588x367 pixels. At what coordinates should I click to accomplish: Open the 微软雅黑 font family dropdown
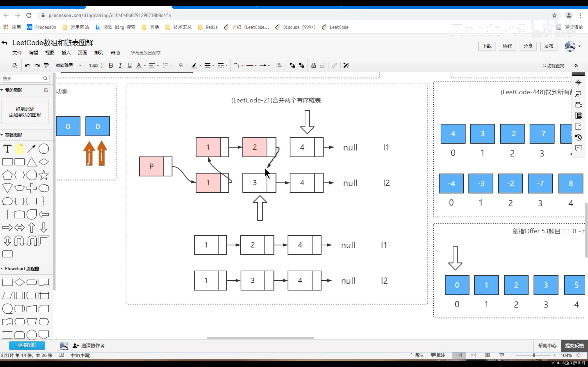(68, 65)
